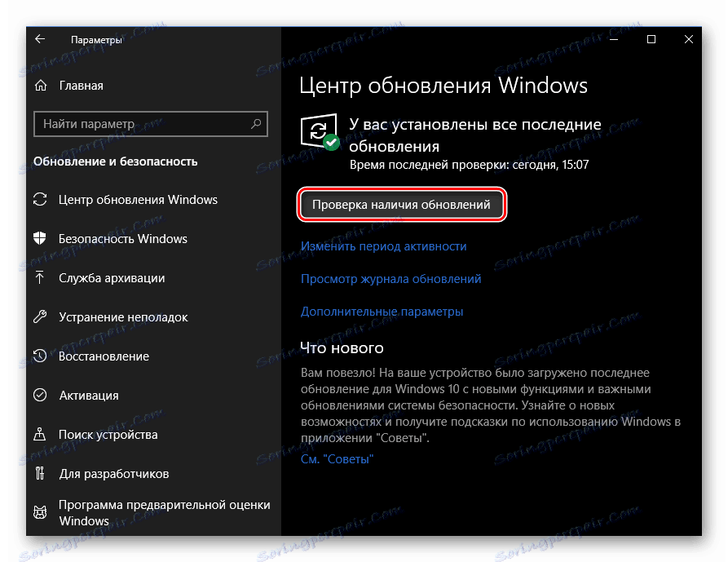Click the update status icon with green check
This screenshot has height=562, width=728.
pos(320,132)
